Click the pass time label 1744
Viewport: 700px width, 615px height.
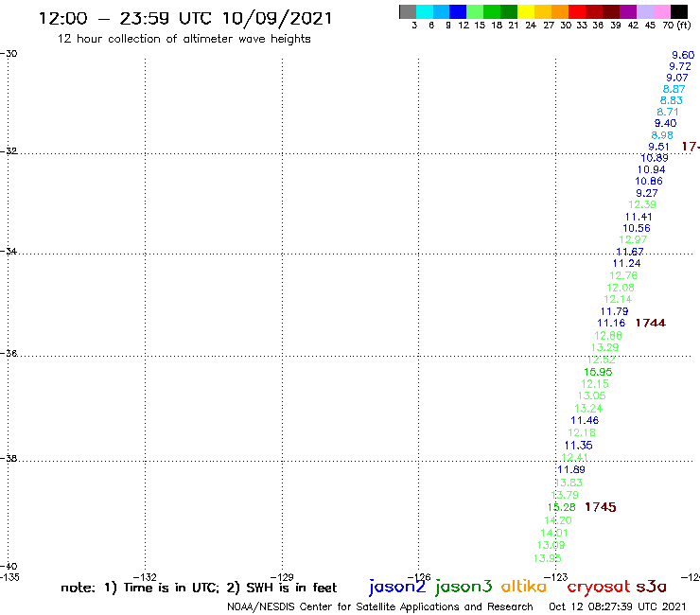pyautogui.click(x=651, y=323)
